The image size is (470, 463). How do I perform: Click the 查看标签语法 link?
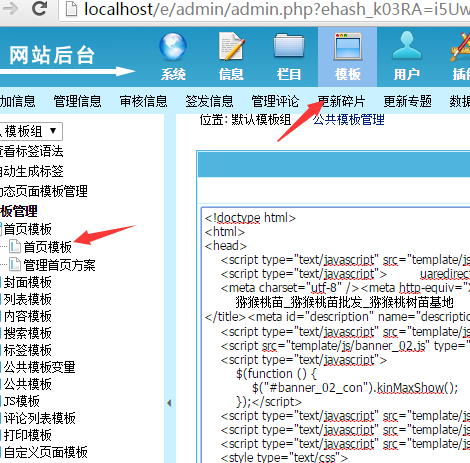click(31, 151)
